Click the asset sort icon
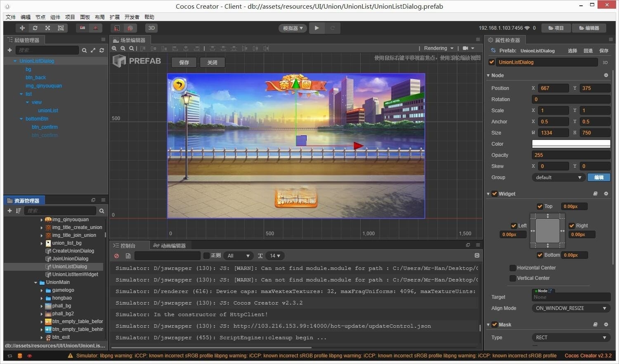 pyautogui.click(x=18, y=211)
